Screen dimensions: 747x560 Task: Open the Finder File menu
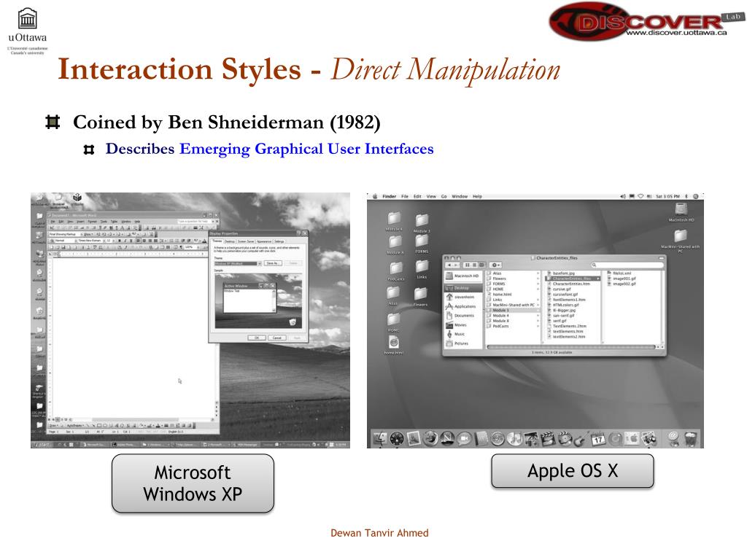click(405, 196)
